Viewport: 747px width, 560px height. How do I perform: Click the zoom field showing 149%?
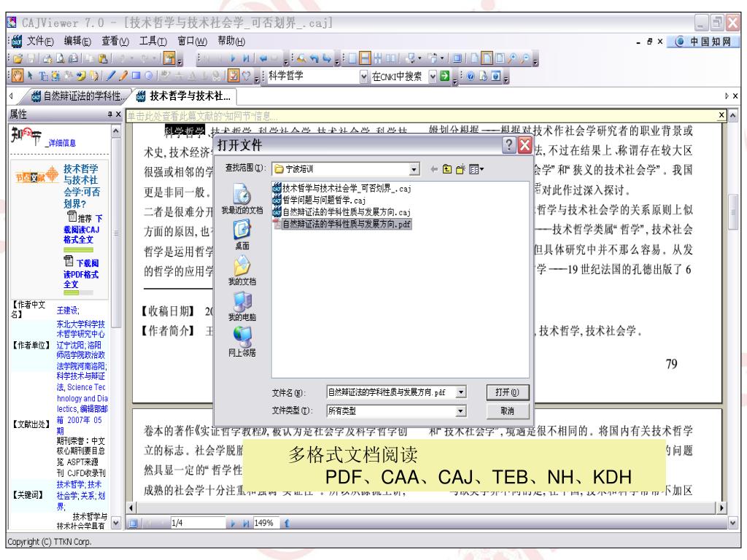point(267,523)
